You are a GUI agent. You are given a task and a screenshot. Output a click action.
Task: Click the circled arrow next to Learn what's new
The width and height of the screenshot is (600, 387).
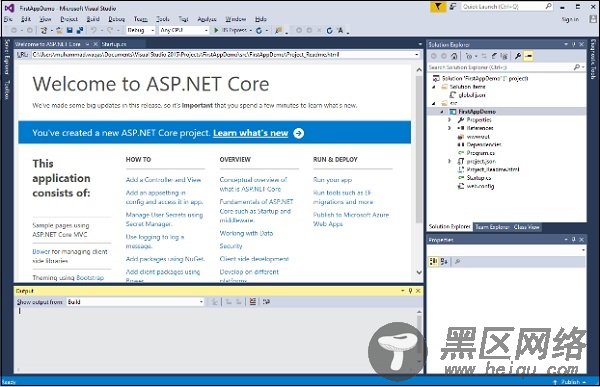pos(298,133)
